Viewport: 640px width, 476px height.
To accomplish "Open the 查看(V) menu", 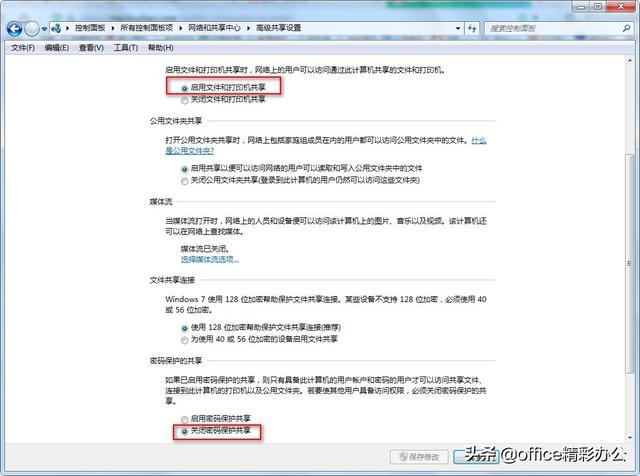I will click(x=91, y=48).
